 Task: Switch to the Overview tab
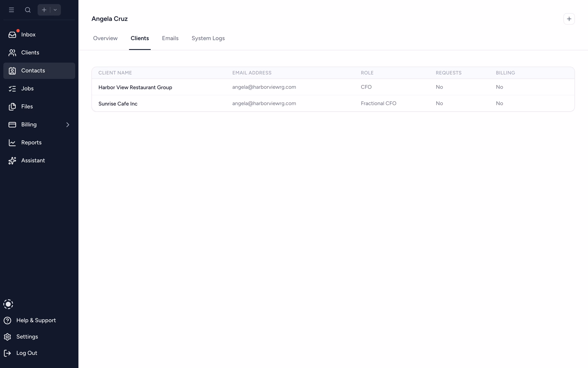105,38
